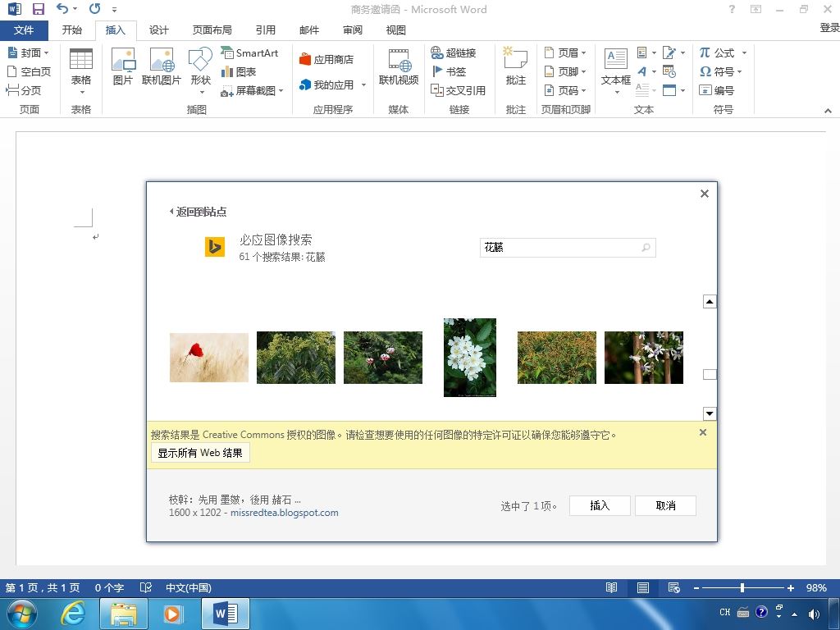The width and height of the screenshot is (840, 630).
Task: Save document with the floppy disk icon
Action: click(38, 8)
